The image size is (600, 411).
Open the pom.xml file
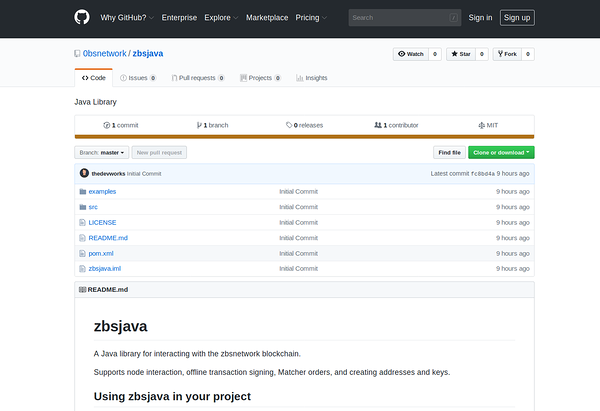101,253
